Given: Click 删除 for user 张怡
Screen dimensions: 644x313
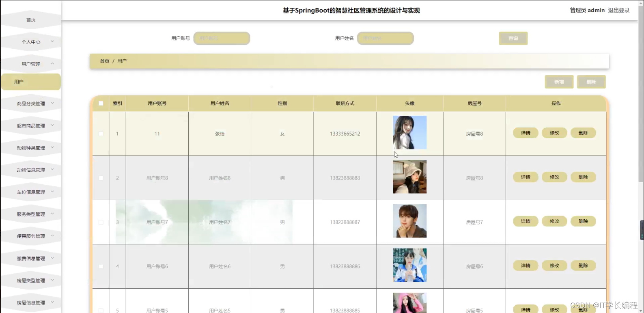Looking at the screenshot, I should coord(583,133).
